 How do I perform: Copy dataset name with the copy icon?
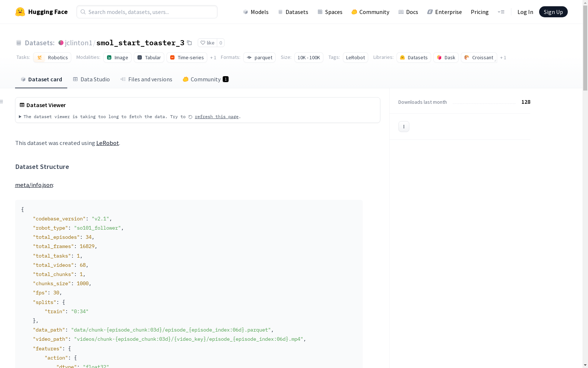pos(189,43)
